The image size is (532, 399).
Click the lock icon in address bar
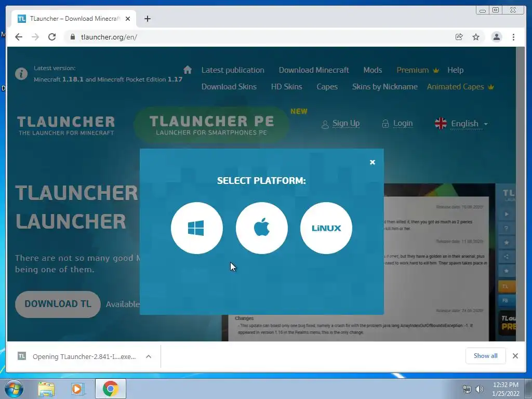[x=72, y=37]
